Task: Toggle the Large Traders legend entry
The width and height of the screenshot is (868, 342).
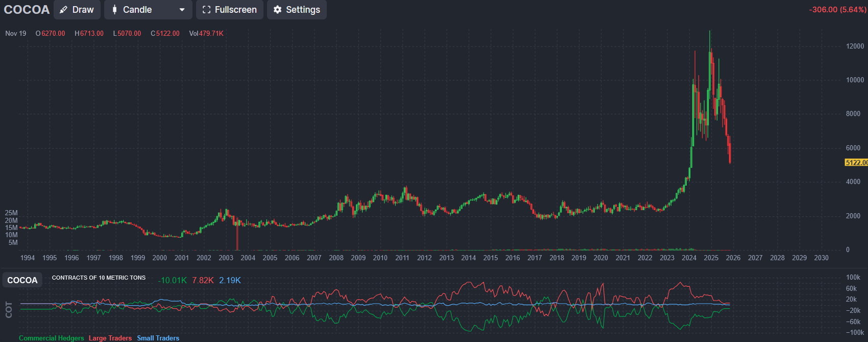Action: [110, 338]
